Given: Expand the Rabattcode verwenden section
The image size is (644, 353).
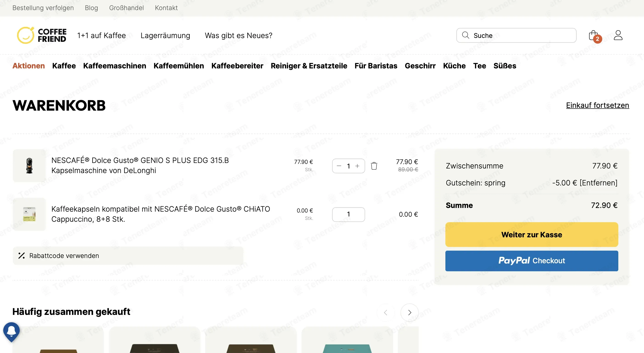Looking at the screenshot, I should click(128, 256).
